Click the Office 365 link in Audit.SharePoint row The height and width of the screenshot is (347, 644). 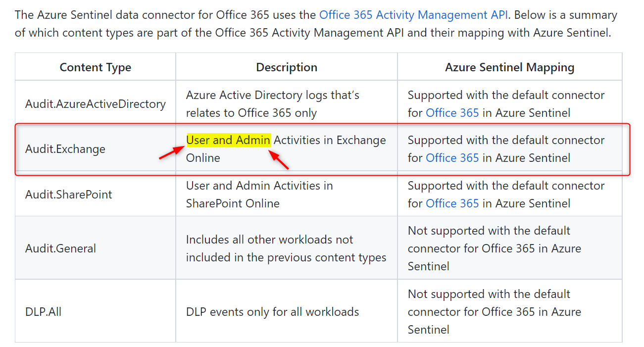(452, 203)
